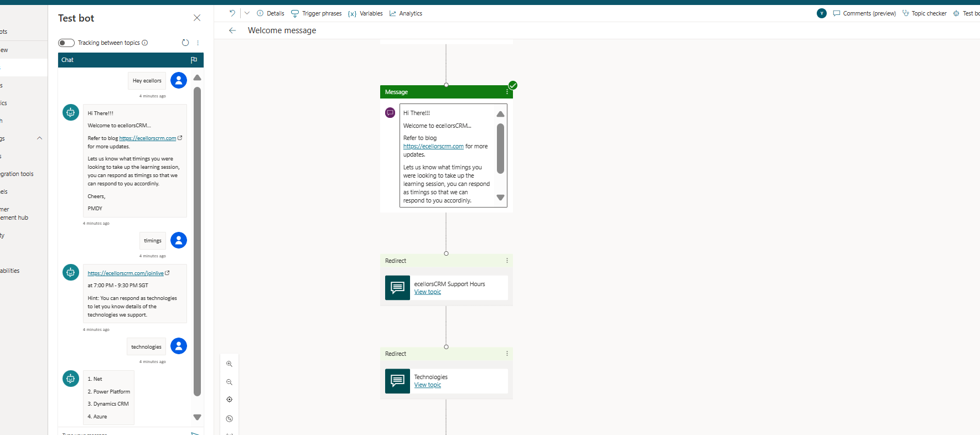Viewport: 980px width, 435px height.
Task: Click the Tracking between topics info icon
Action: point(145,43)
